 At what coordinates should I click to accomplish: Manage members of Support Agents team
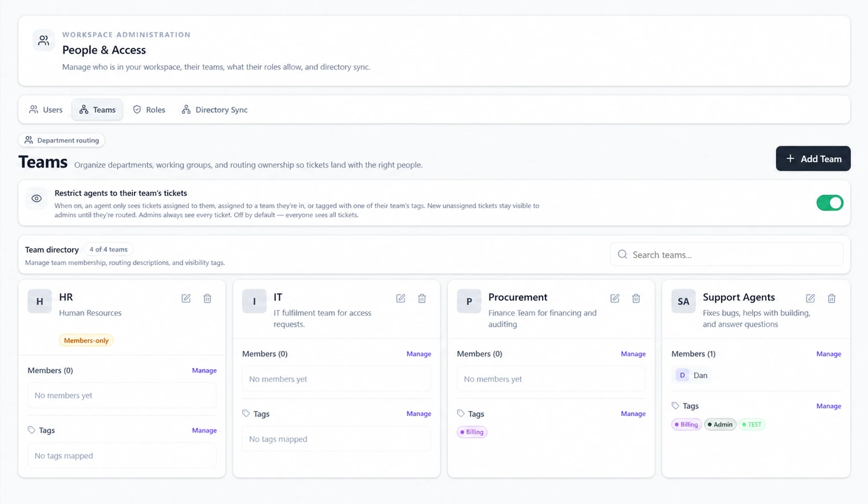(829, 354)
